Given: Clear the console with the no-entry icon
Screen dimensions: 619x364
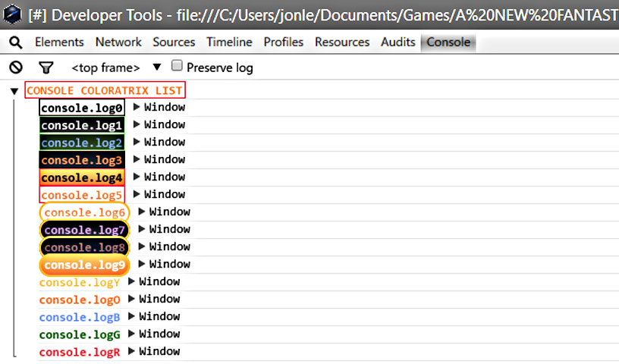Looking at the screenshot, I should click(16, 67).
